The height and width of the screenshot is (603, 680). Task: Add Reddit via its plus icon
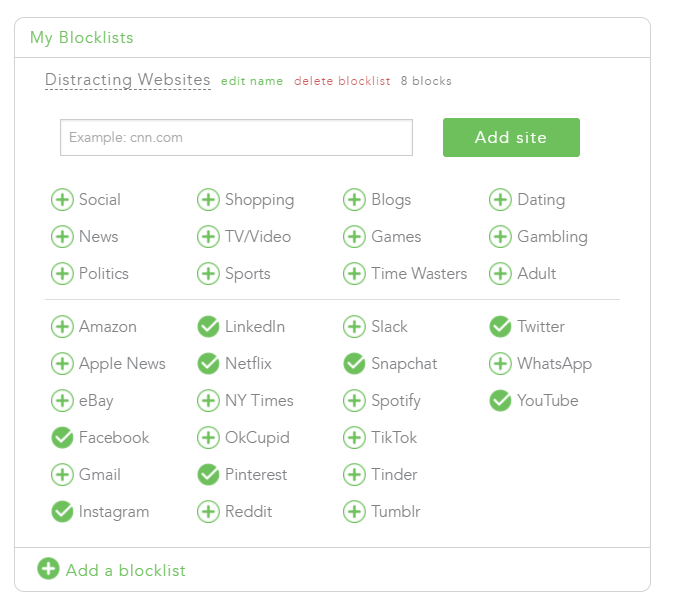point(208,512)
